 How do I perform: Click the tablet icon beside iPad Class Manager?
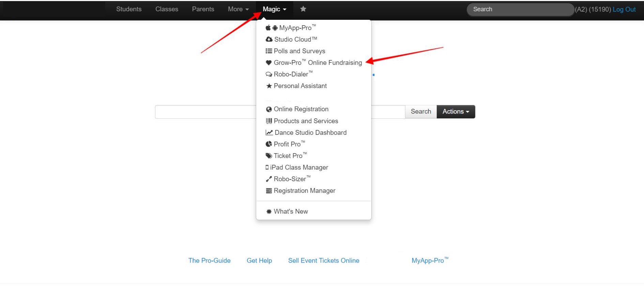click(x=267, y=167)
